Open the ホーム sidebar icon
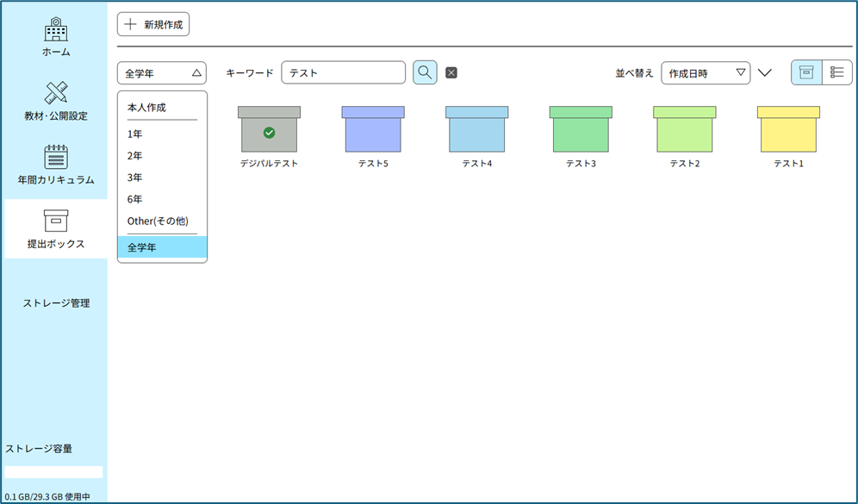The width and height of the screenshot is (858, 504). click(x=56, y=30)
